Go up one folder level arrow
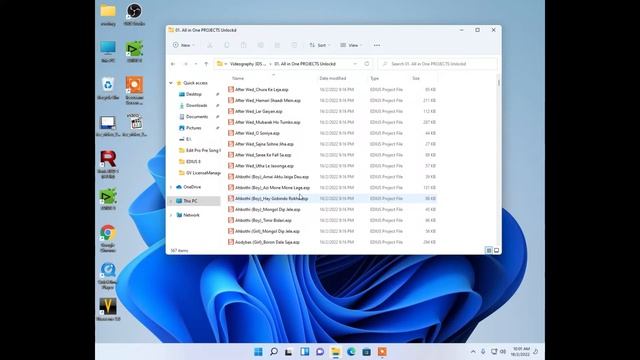This screenshot has height=360, width=640. tap(206, 64)
